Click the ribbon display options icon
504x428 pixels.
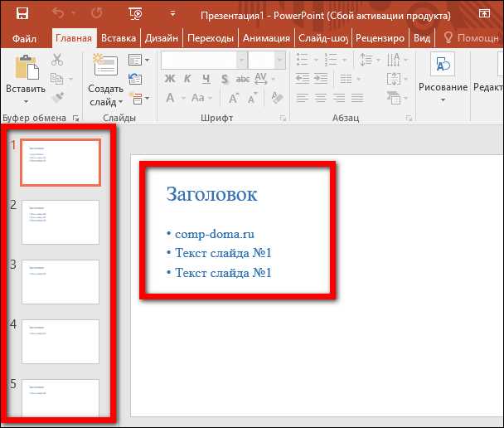(x=484, y=13)
